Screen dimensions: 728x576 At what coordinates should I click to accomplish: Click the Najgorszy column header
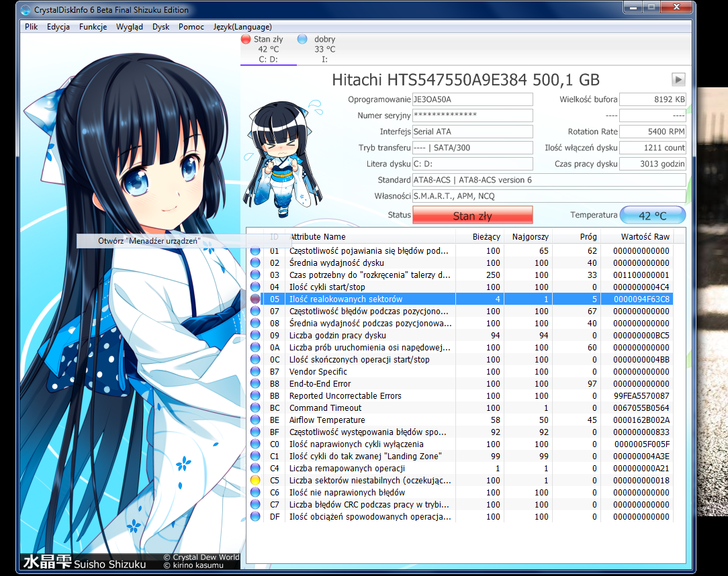pyautogui.click(x=530, y=237)
